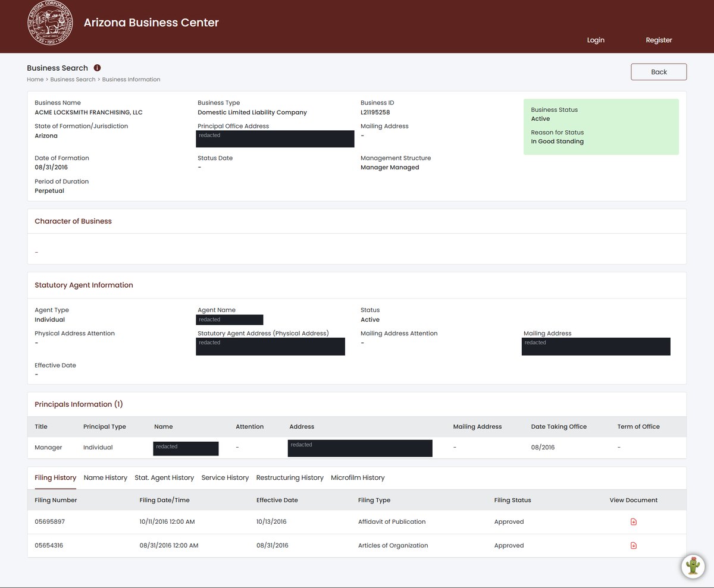Click filing date 10/11/2016 12:00 AM
The width and height of the screenshot is (714, 588).
167,521
